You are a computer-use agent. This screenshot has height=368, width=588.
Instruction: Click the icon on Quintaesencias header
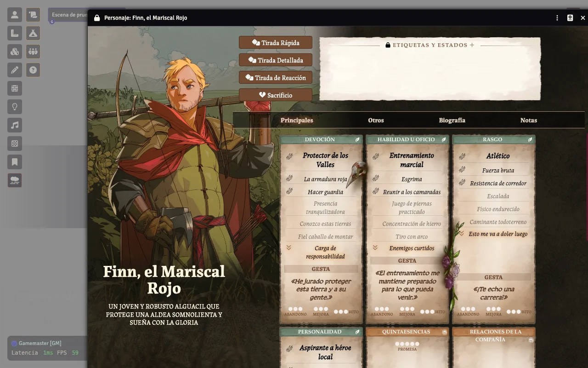tap(444, 332)
